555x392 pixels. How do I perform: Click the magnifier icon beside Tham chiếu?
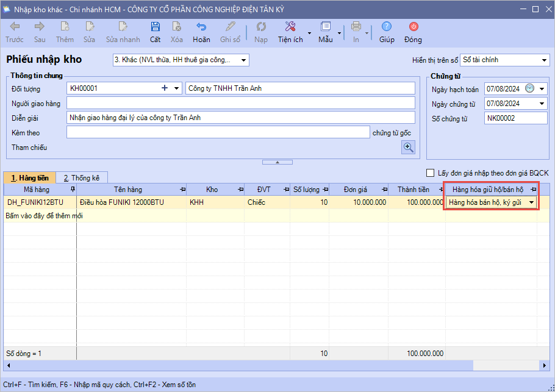coord(408,147)
